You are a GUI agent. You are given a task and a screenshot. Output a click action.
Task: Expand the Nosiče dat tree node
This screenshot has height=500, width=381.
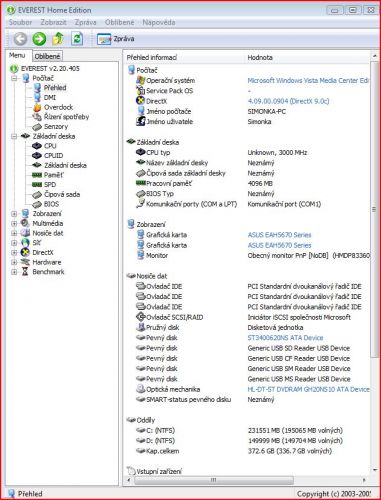(x=14, y=233)
